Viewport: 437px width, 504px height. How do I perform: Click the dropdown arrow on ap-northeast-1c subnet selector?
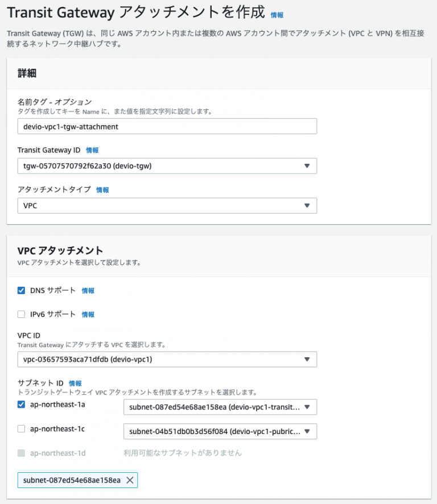(308, 431)
